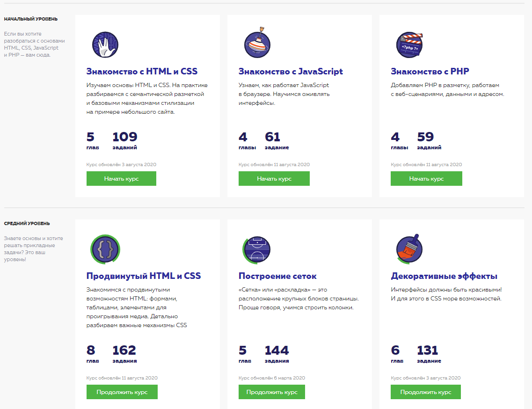Click the «Начальный уровень» section heading
Screen dimensions: 532x409
pos(31,19)
